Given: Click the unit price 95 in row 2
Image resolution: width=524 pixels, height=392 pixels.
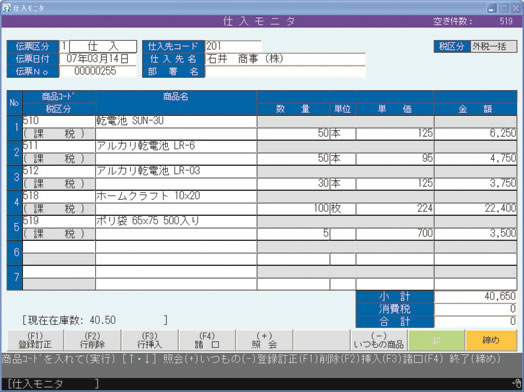Looking at the screenshot, I should click(395, 158).
